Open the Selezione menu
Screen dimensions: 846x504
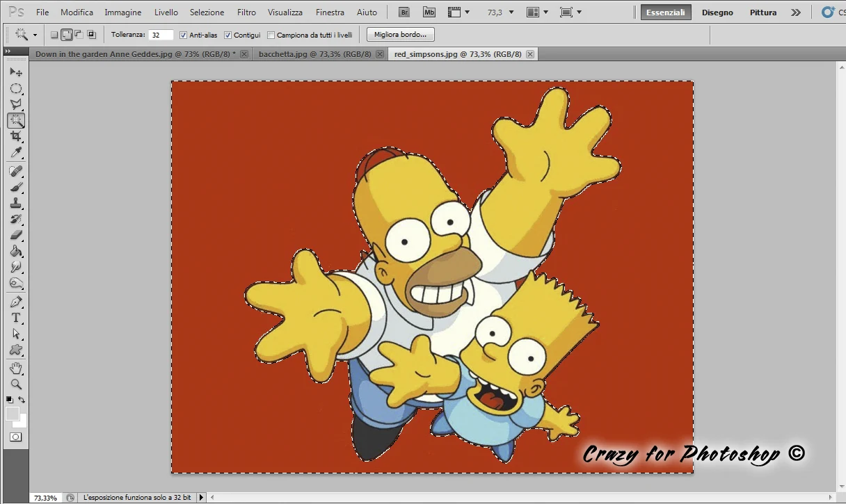[207, 13]
